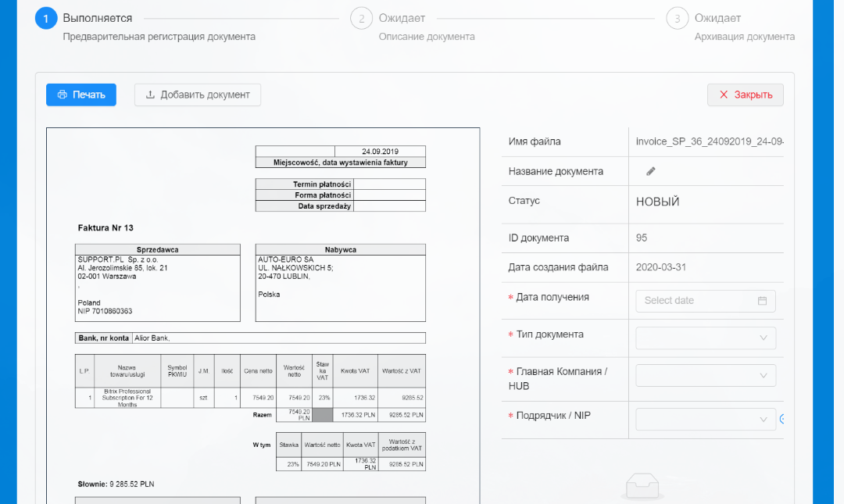Image resolution: width=844 pixels, height=504 pixels.
Task: Edit document name via pencil icon
Action: 651,171
